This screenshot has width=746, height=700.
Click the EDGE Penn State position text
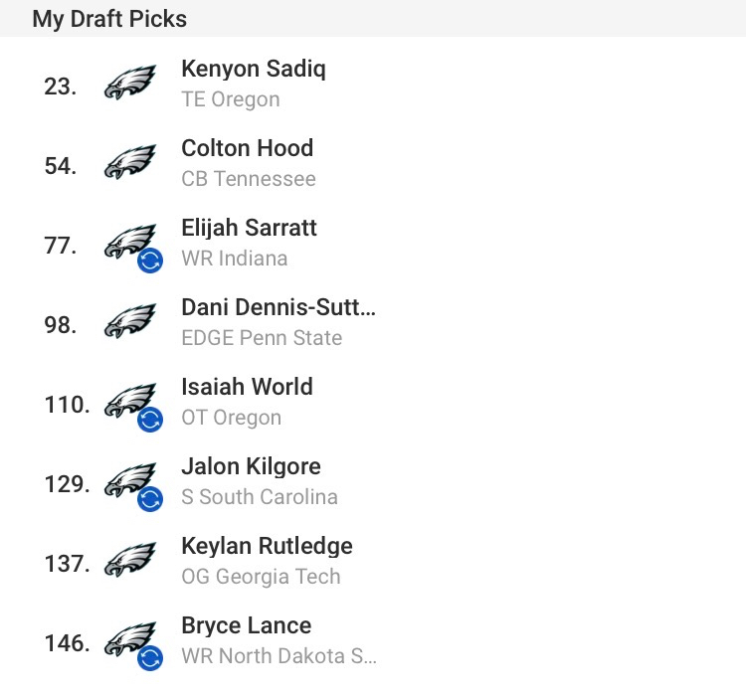tap(262, 338)
